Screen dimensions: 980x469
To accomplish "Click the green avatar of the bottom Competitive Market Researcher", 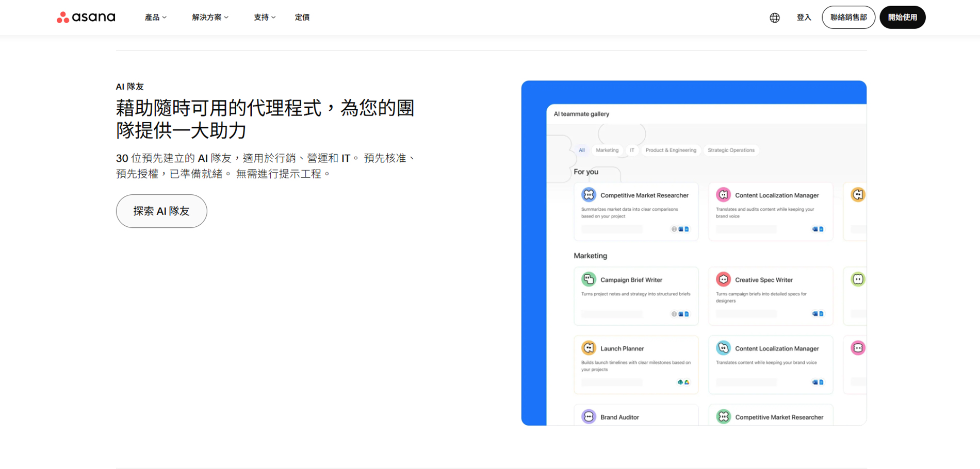I will pyautogui.click(x=723, y=416).
